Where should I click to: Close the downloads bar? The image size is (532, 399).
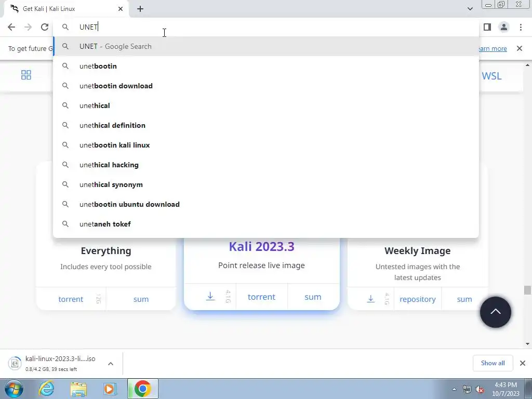[523, 363]
